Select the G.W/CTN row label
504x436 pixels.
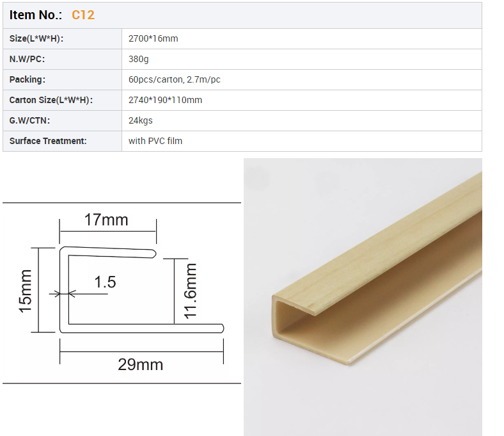coord(29,120)
